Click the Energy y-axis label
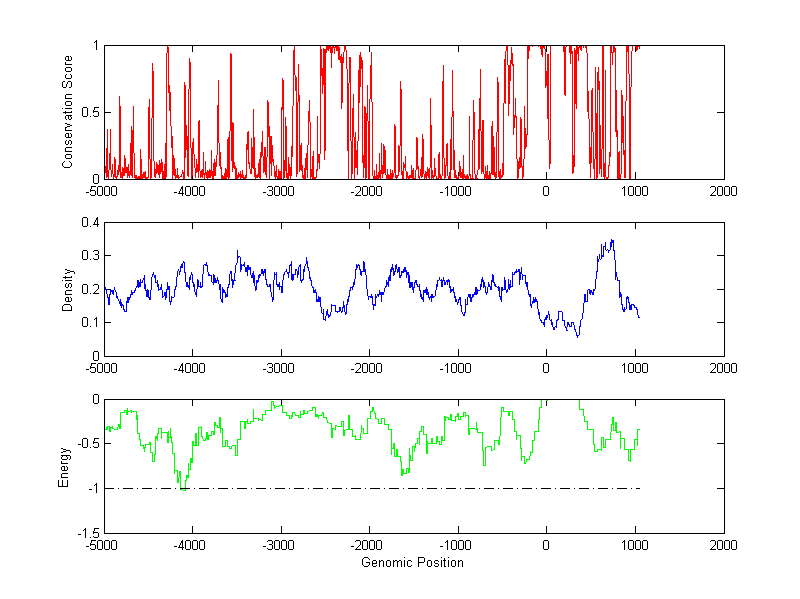The height and width of the screenshot is (599, 800). (65, 466)
